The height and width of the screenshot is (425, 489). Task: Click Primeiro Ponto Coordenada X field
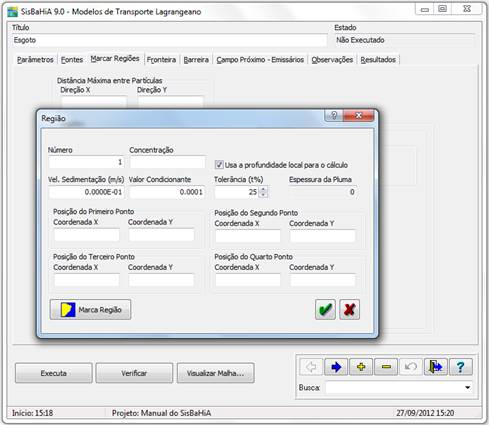pyautogui.click(x=87, y=235)
